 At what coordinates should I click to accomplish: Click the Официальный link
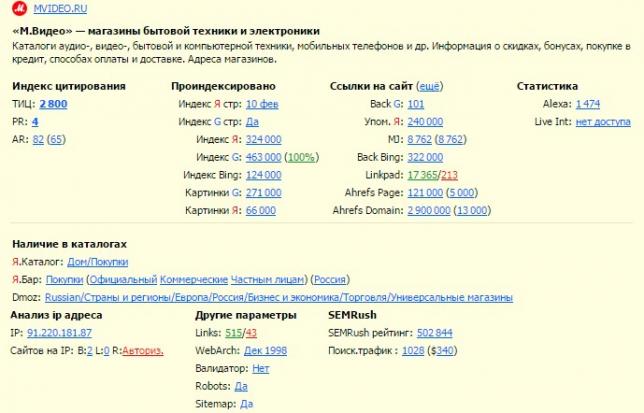pyautogui.click(x=123, y=280)
